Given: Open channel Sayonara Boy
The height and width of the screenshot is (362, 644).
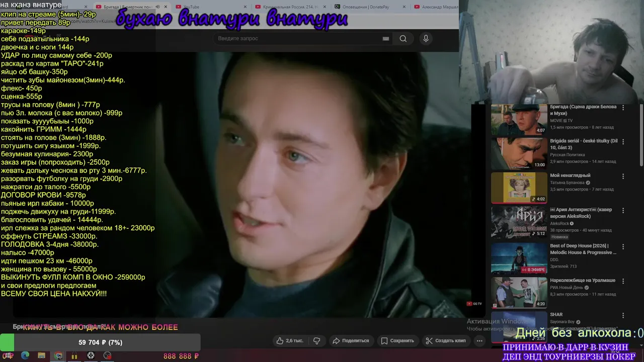Looking at the screenshot, I should point(562,322).
